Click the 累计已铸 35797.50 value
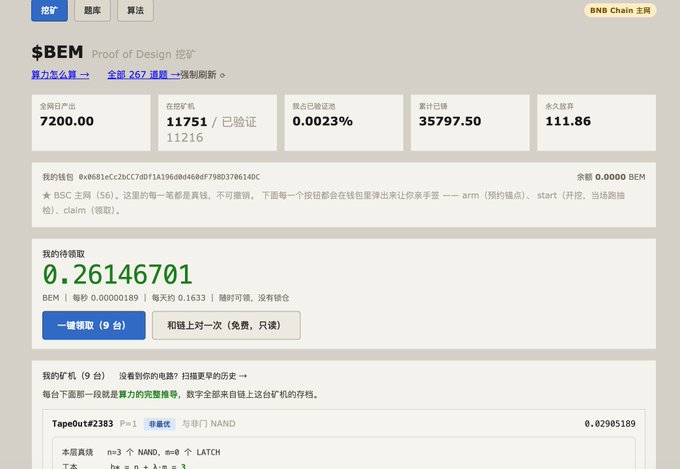This screenshot has width=680, height=469. pyautogui.click(x=450, y=121)
